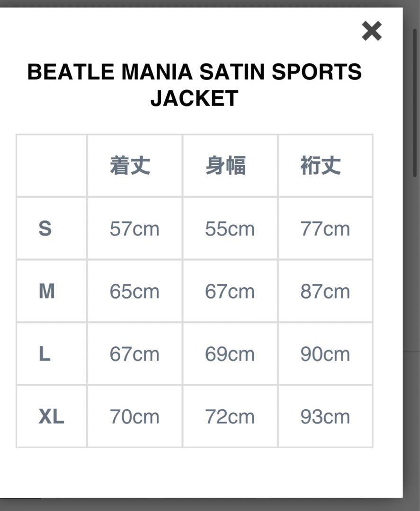Click the S size row label
The width and height of the screenshot is (420, 511).
[x=45, y=229]
